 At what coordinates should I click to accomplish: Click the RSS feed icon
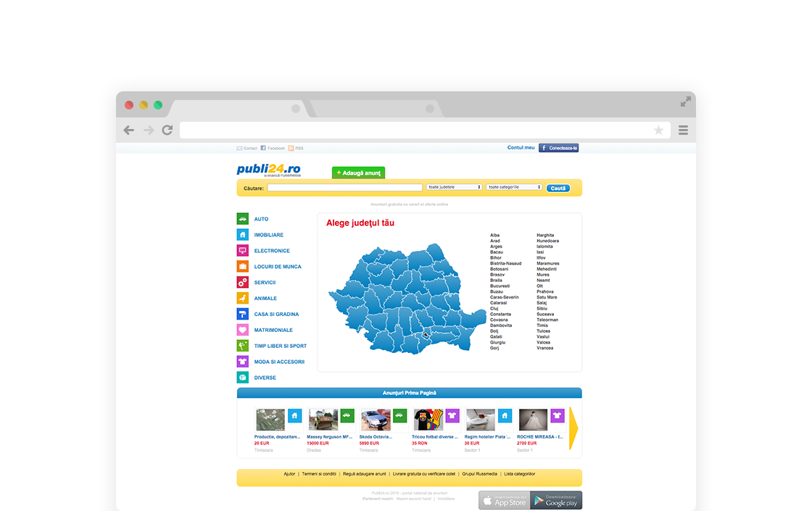(x=292, y=148)
